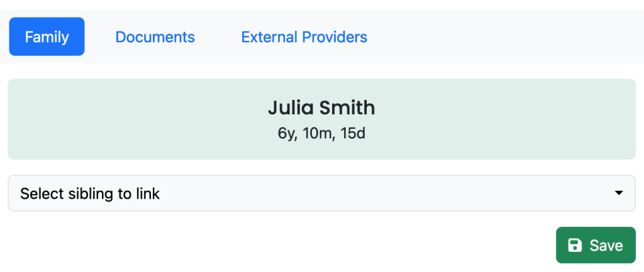Expand the Select sibling to link dropdown
Screen dimensions: 644x272
pos(321,193)
